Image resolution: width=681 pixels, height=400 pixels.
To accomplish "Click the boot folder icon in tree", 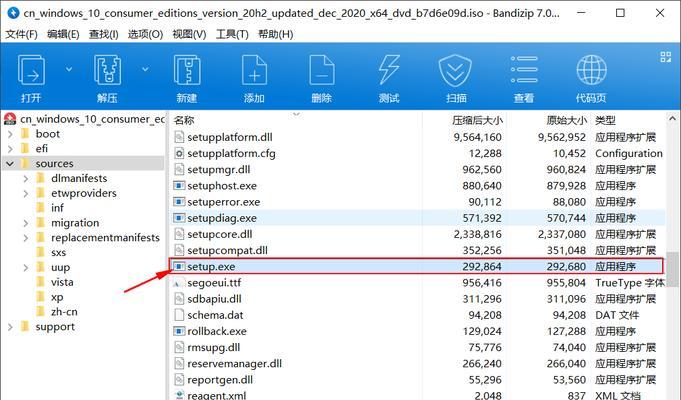I will coord(25,133).
